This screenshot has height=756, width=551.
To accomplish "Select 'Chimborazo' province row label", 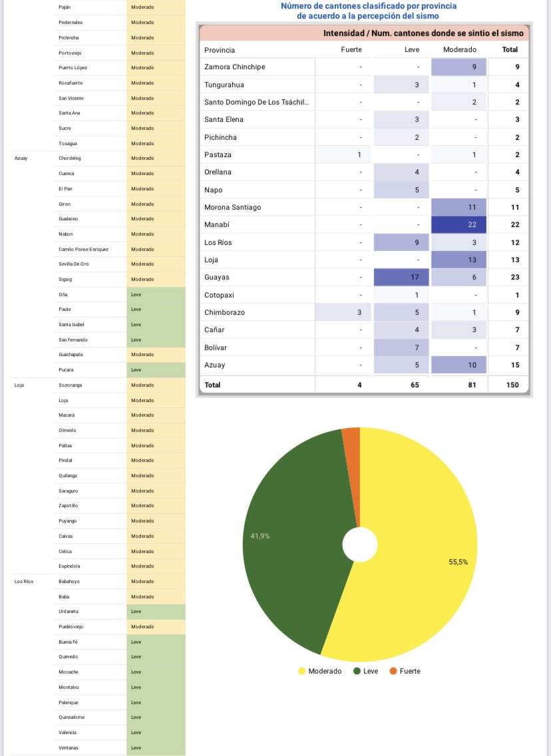I will [x=225, y=312].
